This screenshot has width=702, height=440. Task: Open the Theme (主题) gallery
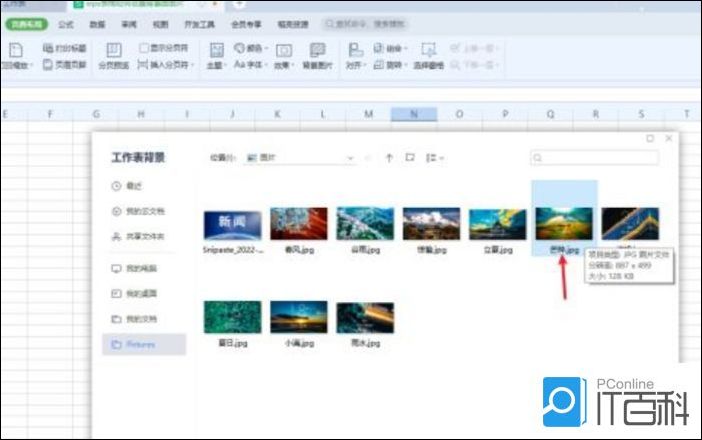217,56
